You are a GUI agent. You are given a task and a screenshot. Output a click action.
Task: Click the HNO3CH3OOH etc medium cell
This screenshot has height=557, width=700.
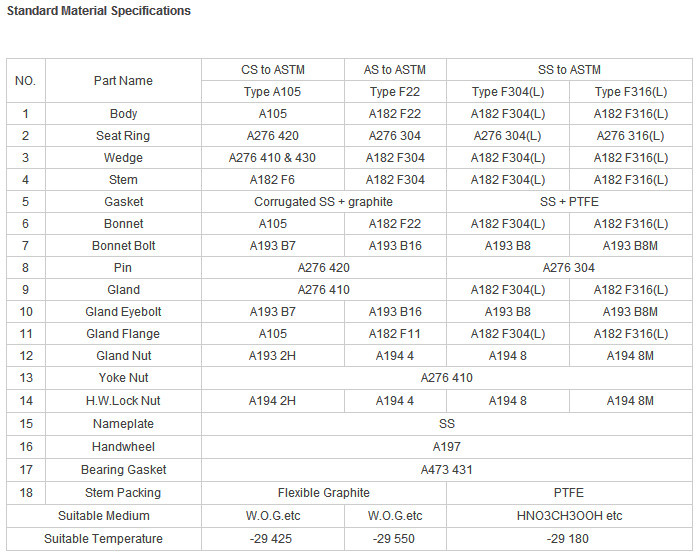point(569,516)
